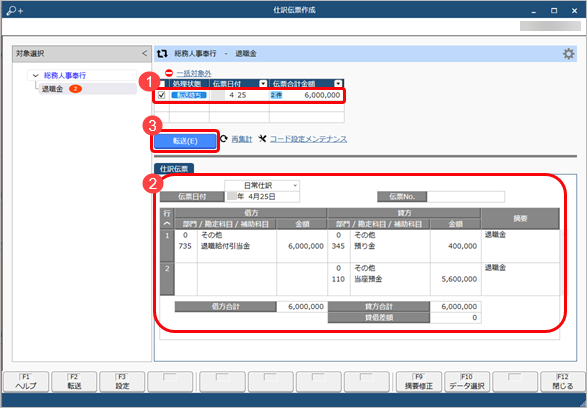
Task: Click the F3 設定 function button
Action: (x=122, y=381)
